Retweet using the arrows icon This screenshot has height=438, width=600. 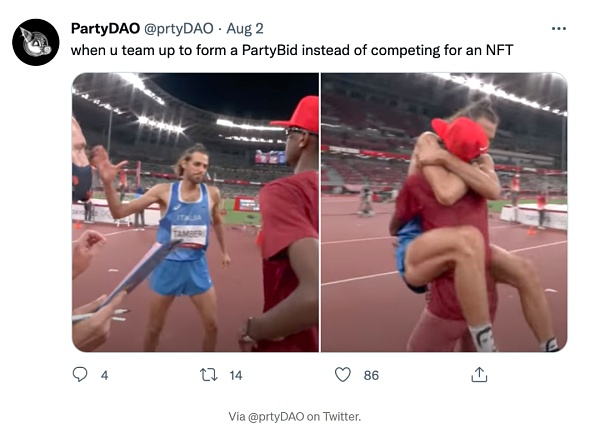(x=209, y=374)
